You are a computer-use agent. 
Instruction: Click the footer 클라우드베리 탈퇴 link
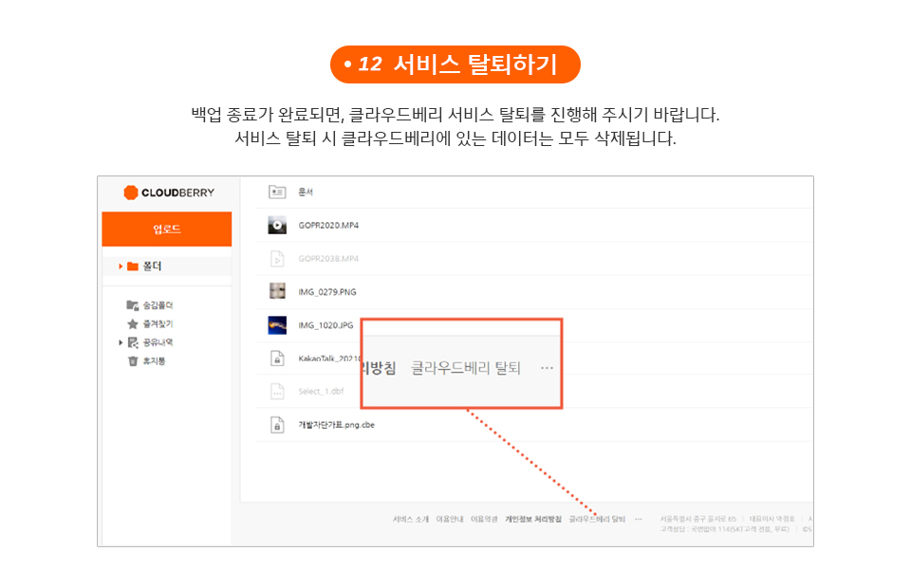coord(597,519)
